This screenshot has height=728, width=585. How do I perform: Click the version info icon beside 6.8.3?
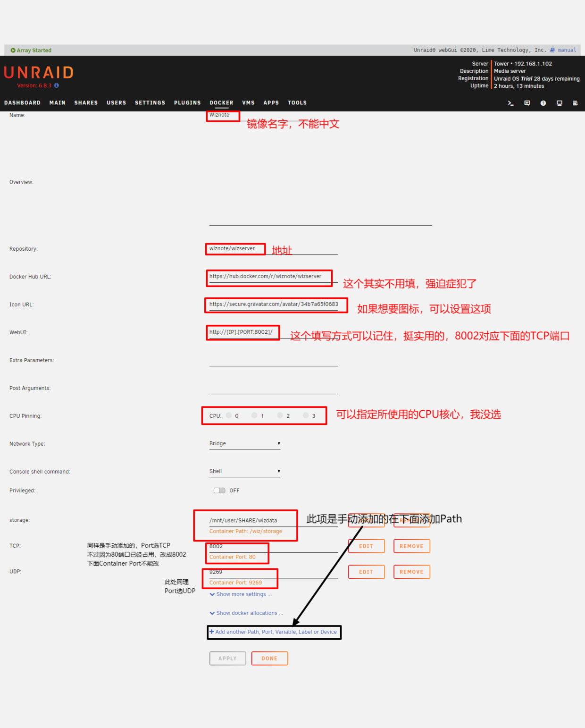pos(57,85)
